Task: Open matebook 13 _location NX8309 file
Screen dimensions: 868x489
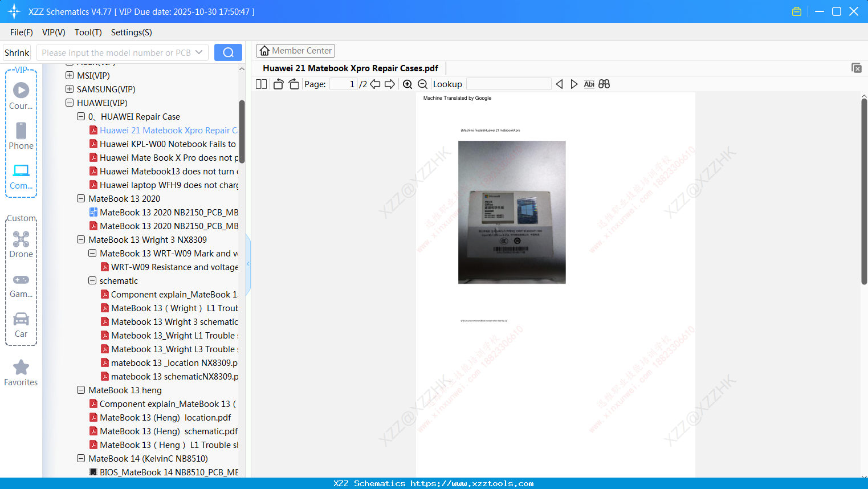Action: [170, 363]
